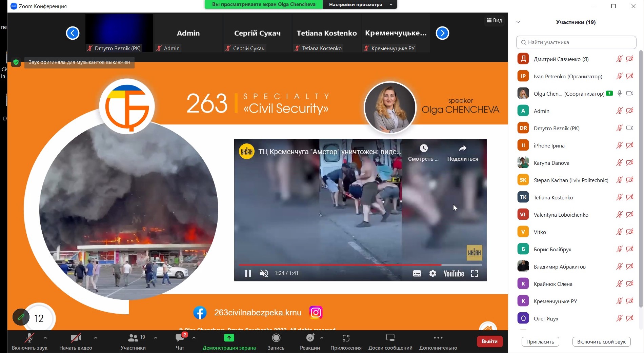Image resolution: width=644 pixels, height=353 pixels.
Task: Open the More options ellipsis icon
Action: pyautogui.click(x=438, y=338)
